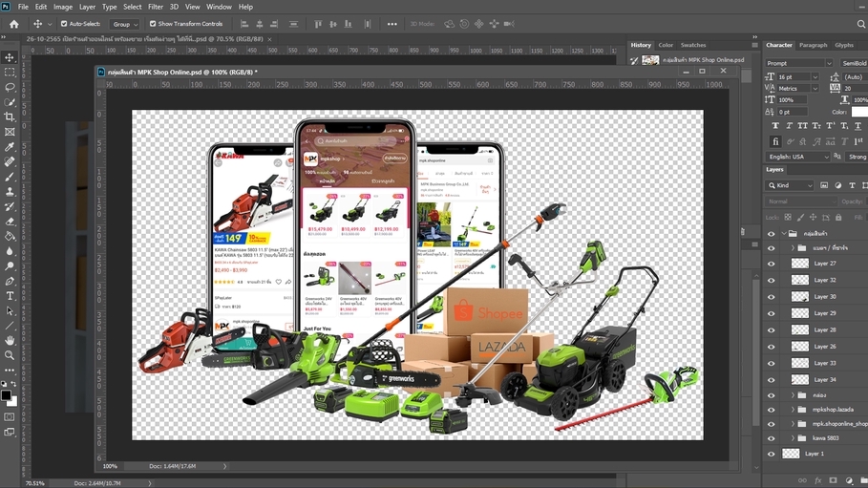The image size is (868, 488).
Task: Select the Blur tool
Action: pos(10,251)
